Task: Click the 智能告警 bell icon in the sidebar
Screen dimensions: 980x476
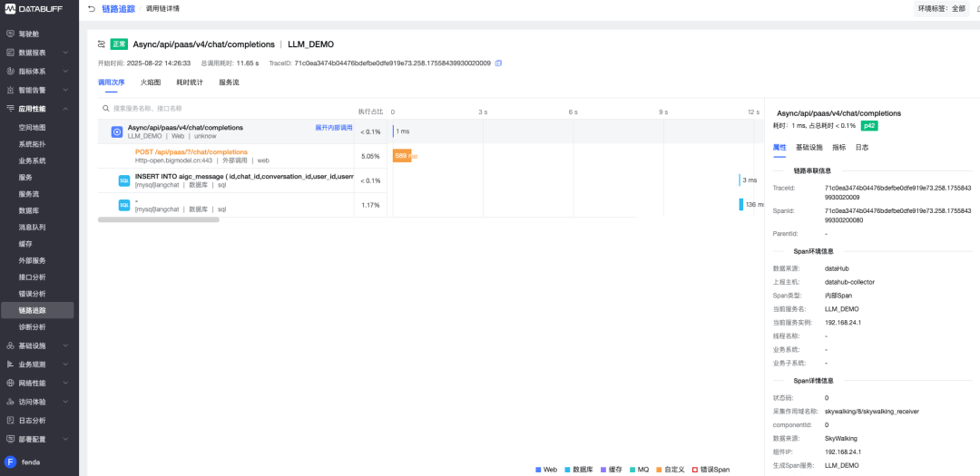Action: click(x=10, y=90)
